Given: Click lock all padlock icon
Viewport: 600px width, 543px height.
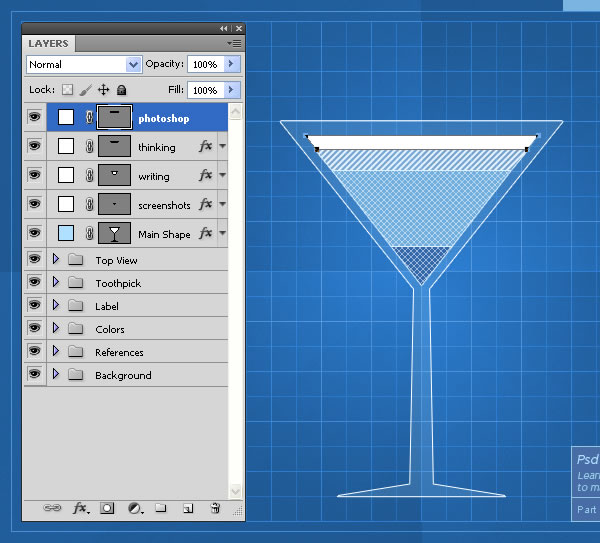Looking at the screenshot, I should (x=121, y=90).
